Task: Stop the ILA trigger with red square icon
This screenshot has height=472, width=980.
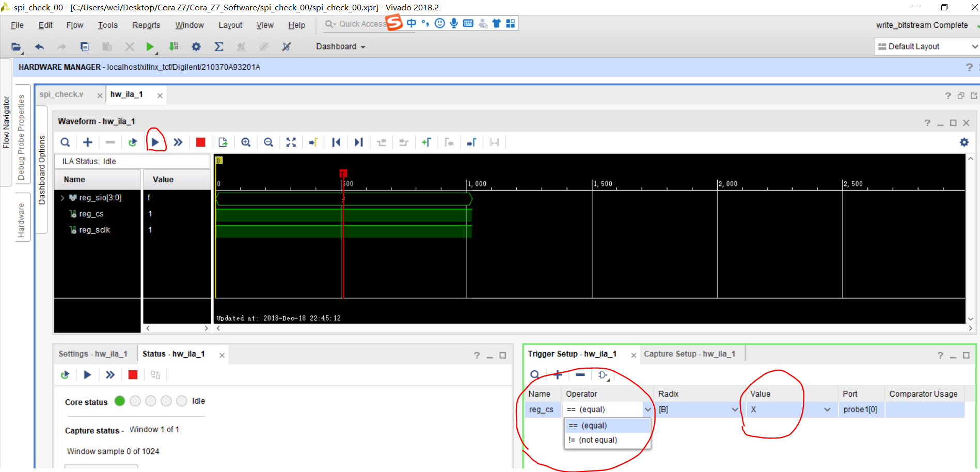Action: click(x=201, y=142)
